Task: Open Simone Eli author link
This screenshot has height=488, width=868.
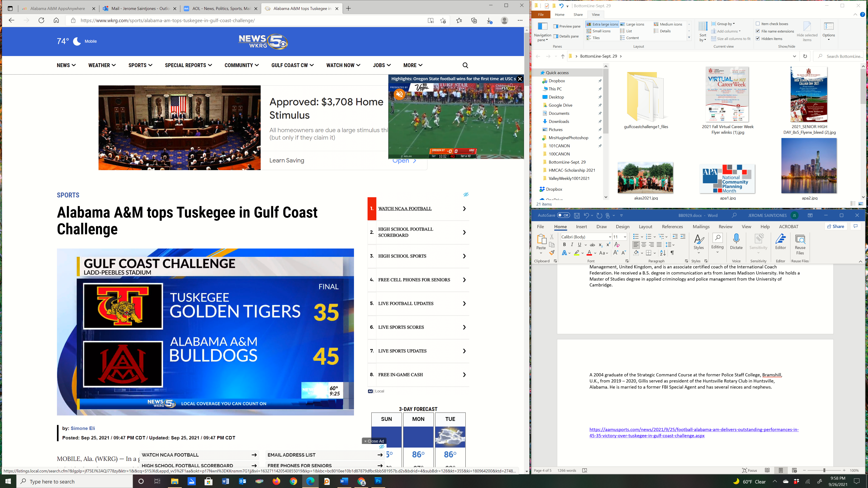Action: pyautogui.click(x=83, y=428)
